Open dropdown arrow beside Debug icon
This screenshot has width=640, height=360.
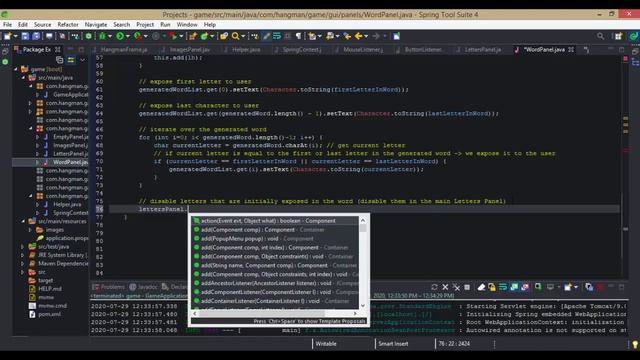(110, 36)
